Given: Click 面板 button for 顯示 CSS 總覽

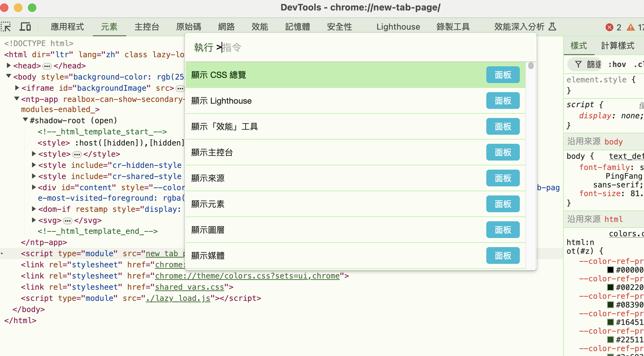Looking at the screenshot, I should coord(503,75).
